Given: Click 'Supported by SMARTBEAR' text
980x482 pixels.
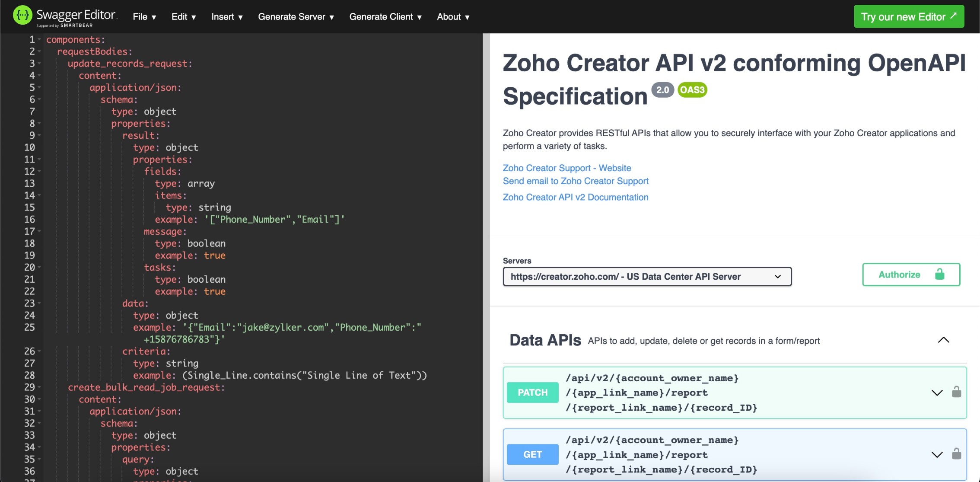Looking at the screenshot, I should [64, 26].
